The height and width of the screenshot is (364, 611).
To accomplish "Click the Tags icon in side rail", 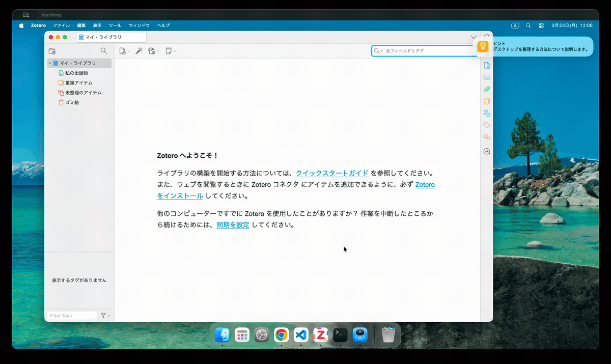I will [487, 125].
